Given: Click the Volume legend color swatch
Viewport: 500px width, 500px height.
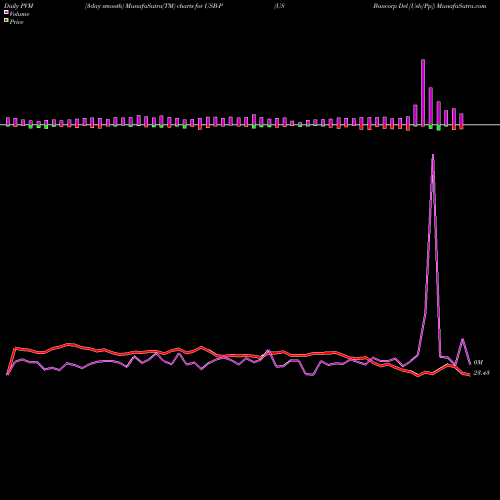Looking at the screenshot, I should pos(6,12).
